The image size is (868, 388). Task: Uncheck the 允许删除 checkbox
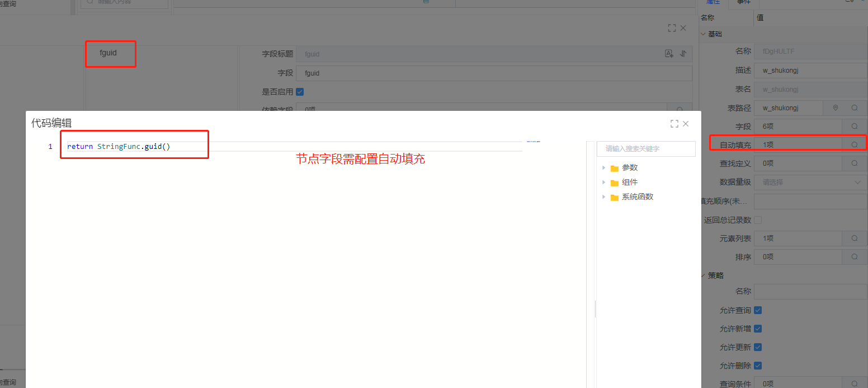(758, 366)
